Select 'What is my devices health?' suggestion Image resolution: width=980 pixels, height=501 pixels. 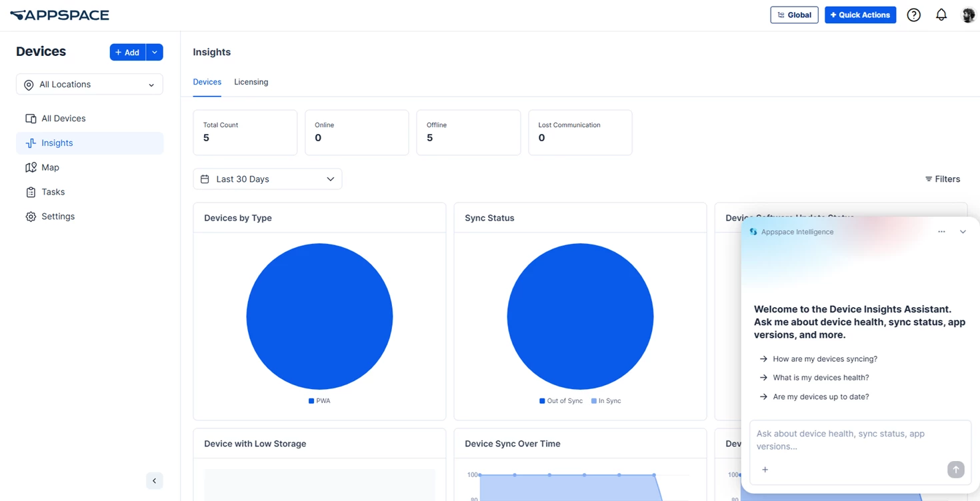(815, 378)
